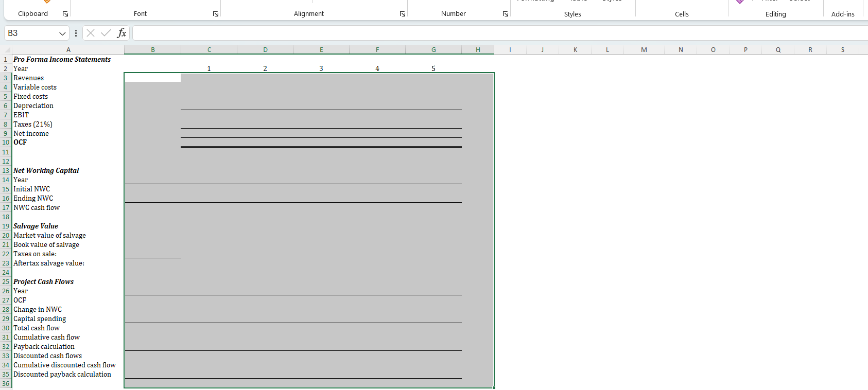
Task: Select column B header
Action: pyautogui.click(x=152, y=50)
